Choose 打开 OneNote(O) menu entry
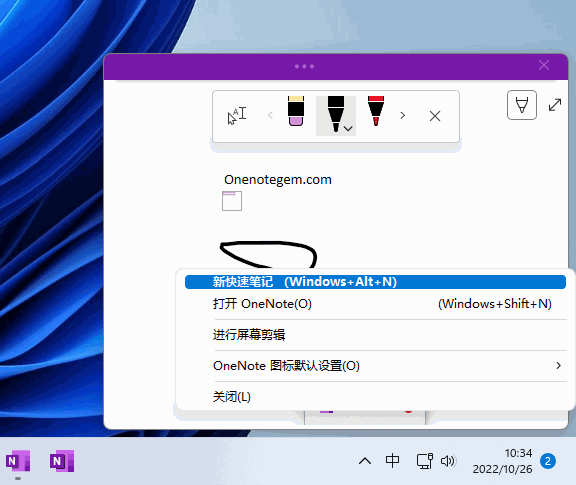The image size is (576, 485). (x=375, y=304)
